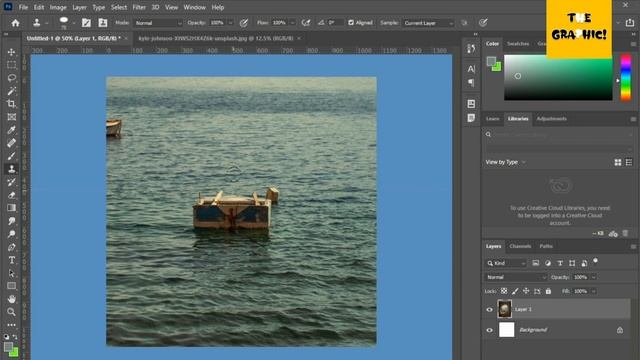Select the Rectangular Marquee tool

(x=11, y=65)
